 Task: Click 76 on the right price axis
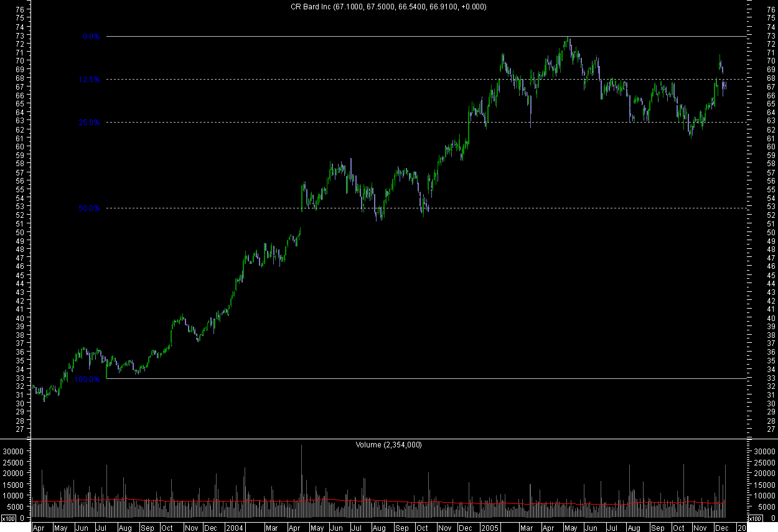771,10
